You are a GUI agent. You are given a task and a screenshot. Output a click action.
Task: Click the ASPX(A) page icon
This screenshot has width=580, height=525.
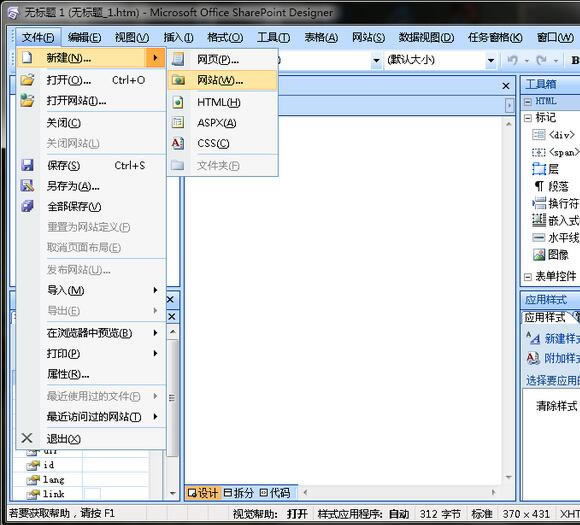tap(178, 122)
